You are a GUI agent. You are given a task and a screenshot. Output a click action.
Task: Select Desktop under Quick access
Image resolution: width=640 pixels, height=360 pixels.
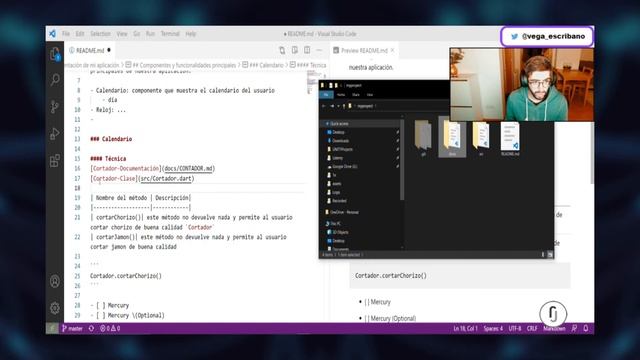tap(338, 132)
